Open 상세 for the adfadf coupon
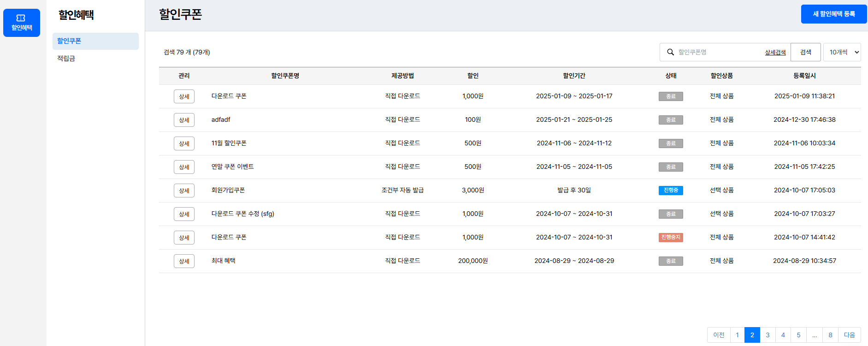 184,120
